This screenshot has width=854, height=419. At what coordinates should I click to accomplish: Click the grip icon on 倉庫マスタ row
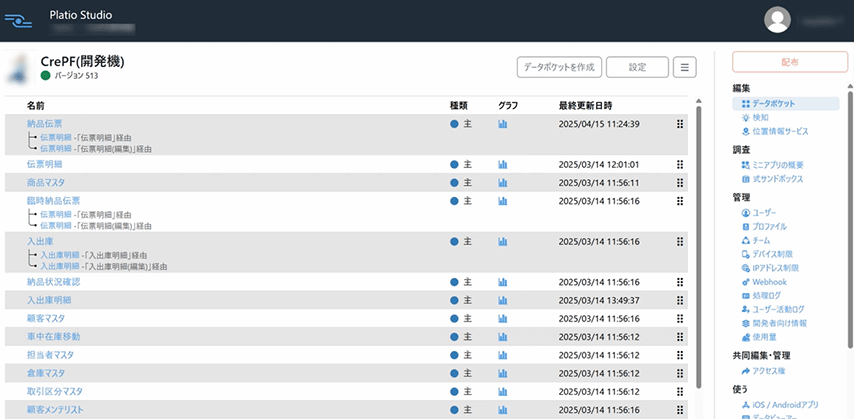680,373
